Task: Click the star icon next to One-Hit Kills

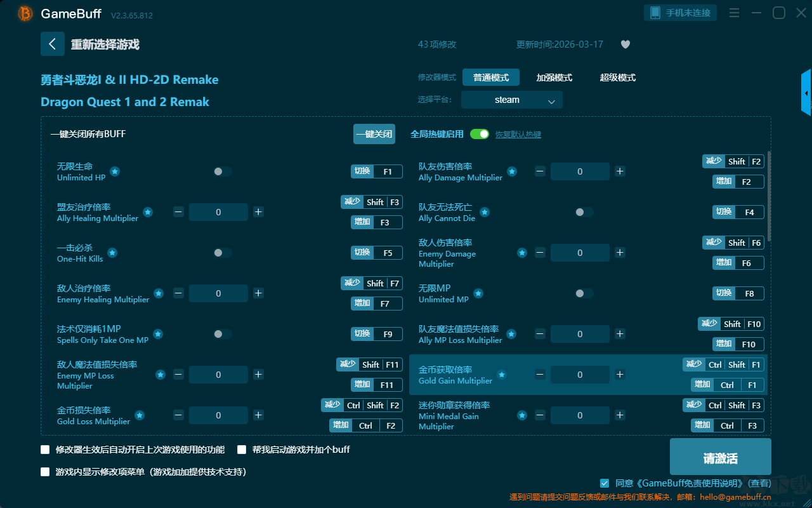Action: pyautogui.click(x=112, y=253)
